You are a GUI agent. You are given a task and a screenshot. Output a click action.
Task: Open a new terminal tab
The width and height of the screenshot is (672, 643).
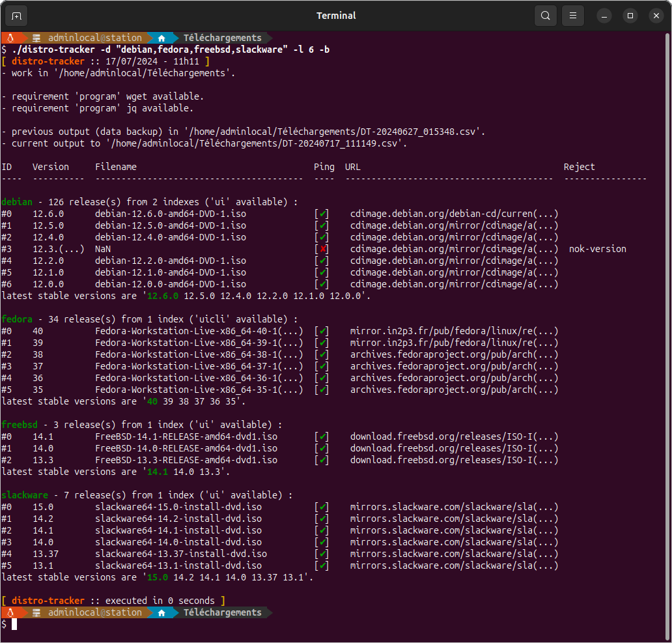(x=15, y=15)
